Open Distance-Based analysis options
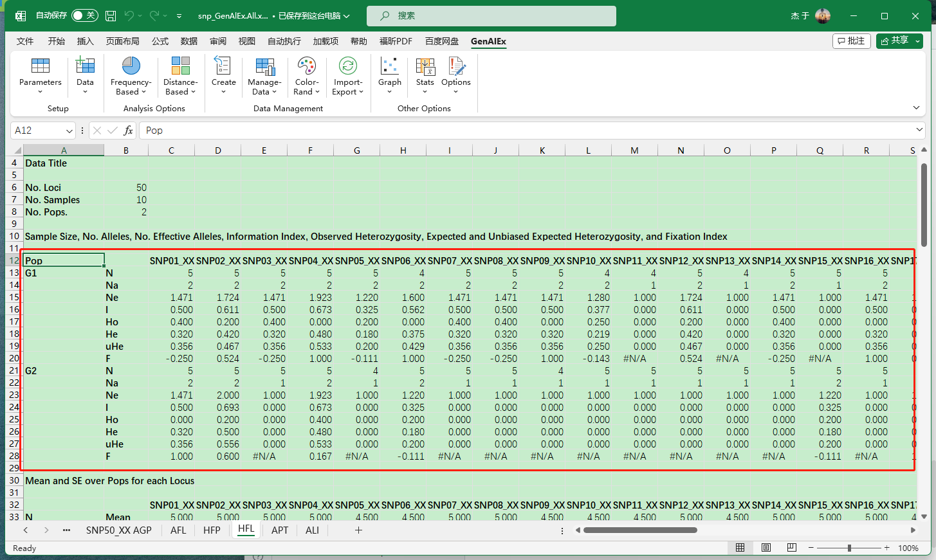This screenshot has width=936, height=560. click(180, 76)
